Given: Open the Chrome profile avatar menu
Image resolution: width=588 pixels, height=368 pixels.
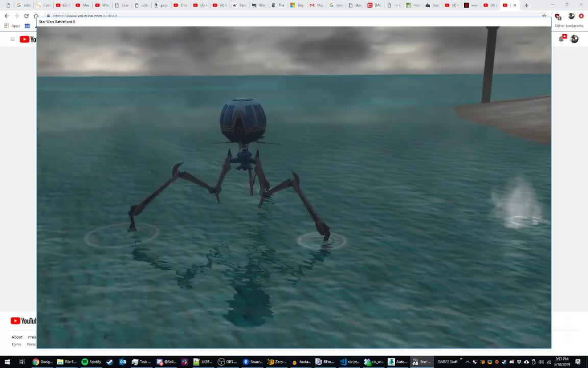Looking at the screenshot, I should coord(571,16).
